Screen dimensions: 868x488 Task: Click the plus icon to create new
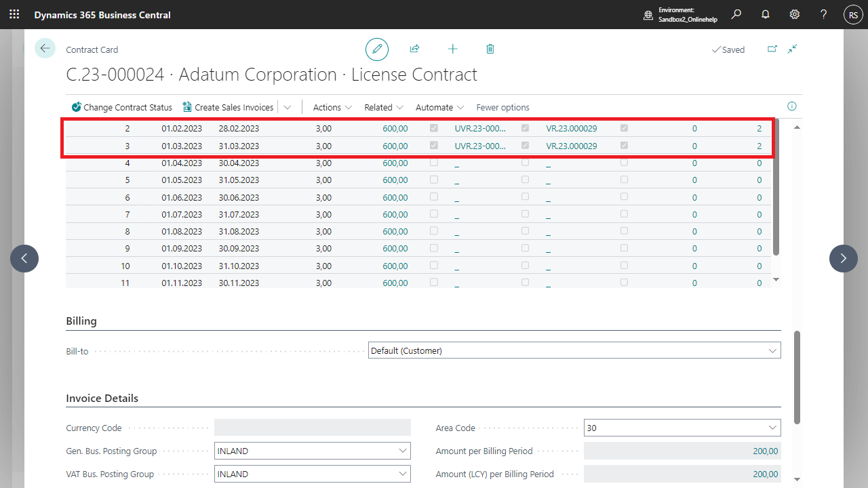point(452,49)
